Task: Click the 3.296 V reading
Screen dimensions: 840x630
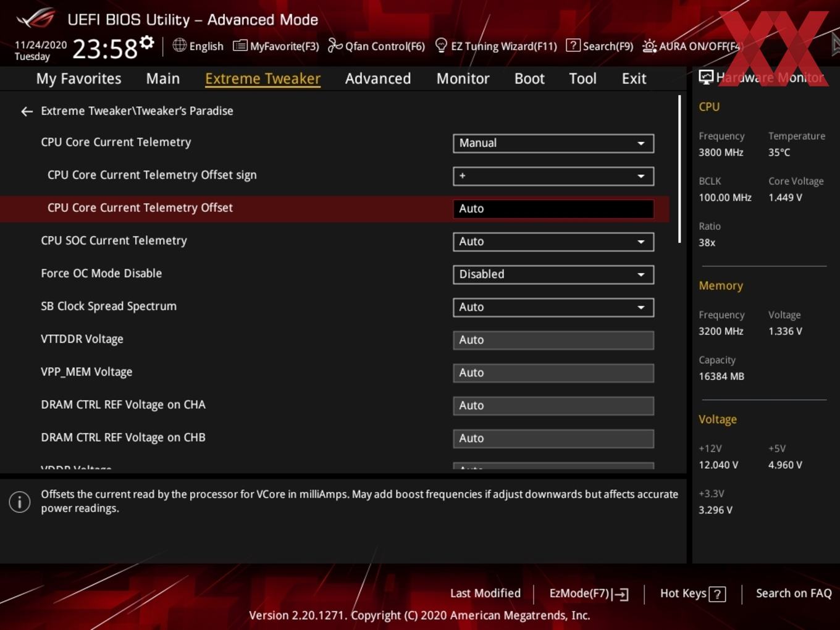Action: pyautogui.click(x=715, y=510)
